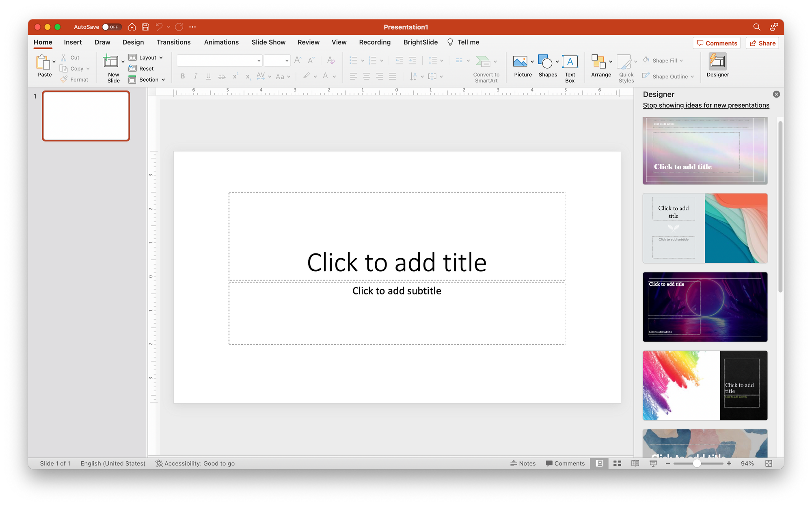Click Accessibility Good to go indicator
Screen dimensions: 812x506
(196, 463)
